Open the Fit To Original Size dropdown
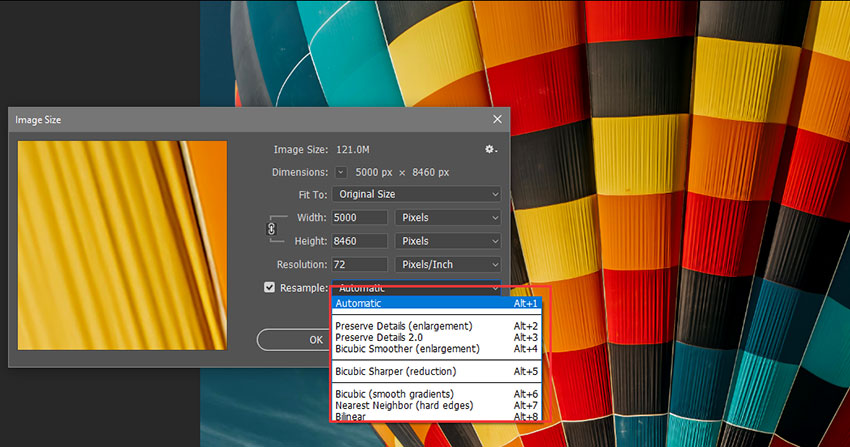Image resolution: width=850 pixels, height=447 pixels. [x=416, y=194]
